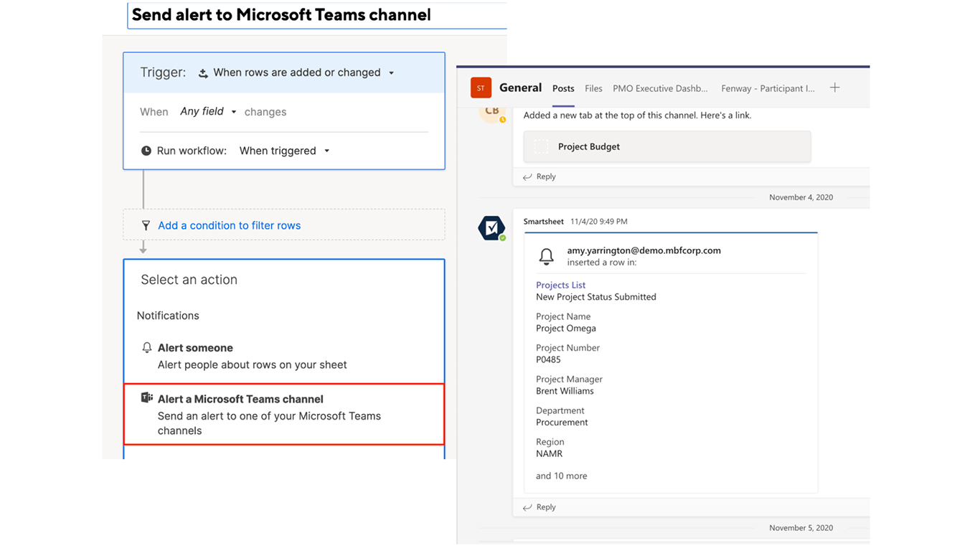Image resolution: width=980 pixels, height=551 pixels.
Task: Open the Project Budget tab card
Action: [667, 146]
